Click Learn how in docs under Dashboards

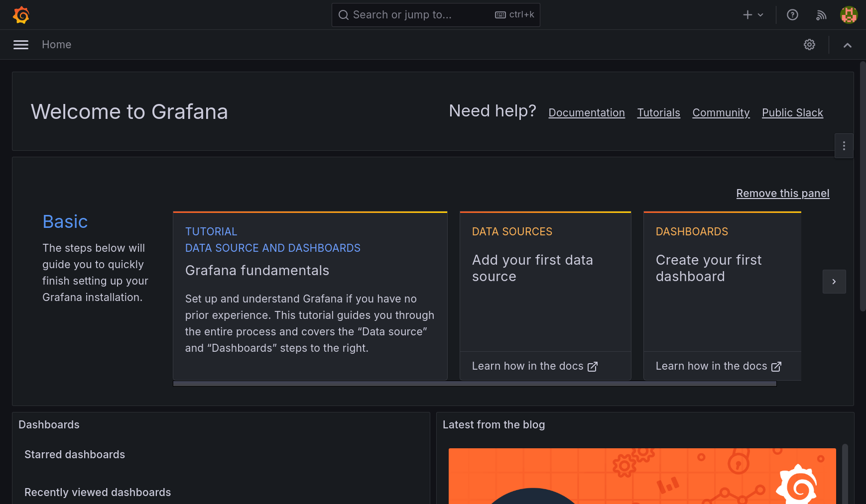(x=718, y=366)
